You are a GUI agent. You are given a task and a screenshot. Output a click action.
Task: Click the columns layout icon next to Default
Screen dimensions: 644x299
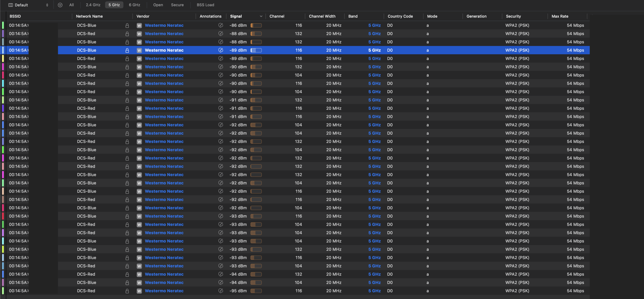[x=11, y=5]
